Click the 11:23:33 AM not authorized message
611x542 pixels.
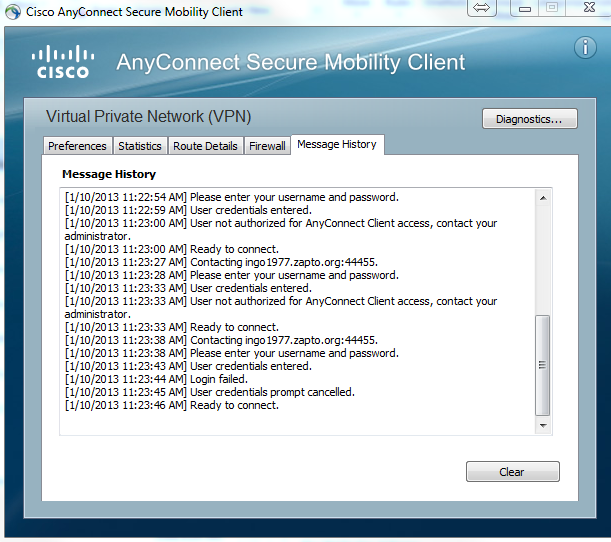tap(281, 307)
